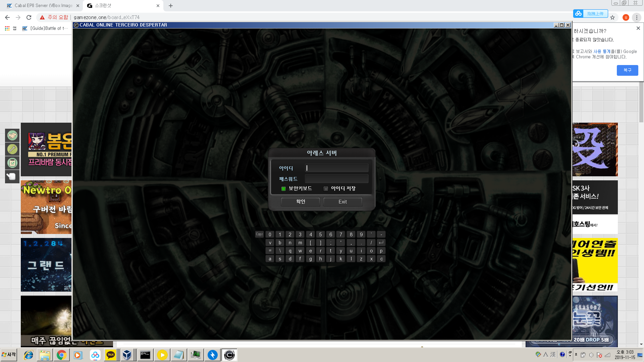Screen dimensions: 644x362
Task: Reload the page with refresh icon
Action: [x=29, y=17]
